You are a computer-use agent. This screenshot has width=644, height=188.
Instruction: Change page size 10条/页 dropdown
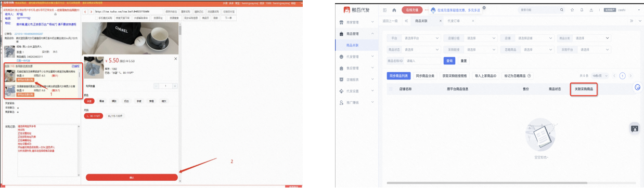(x=600, y=76)
